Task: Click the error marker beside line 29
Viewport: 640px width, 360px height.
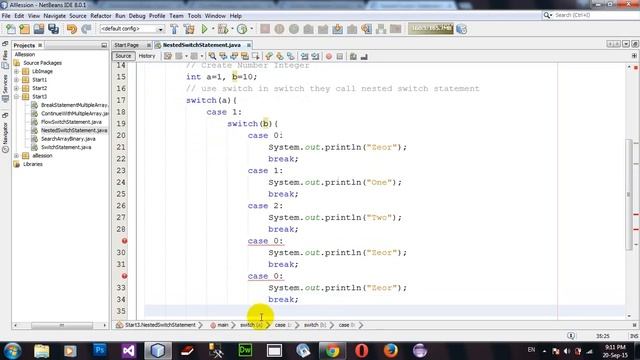Action: [x=124, y=241]
